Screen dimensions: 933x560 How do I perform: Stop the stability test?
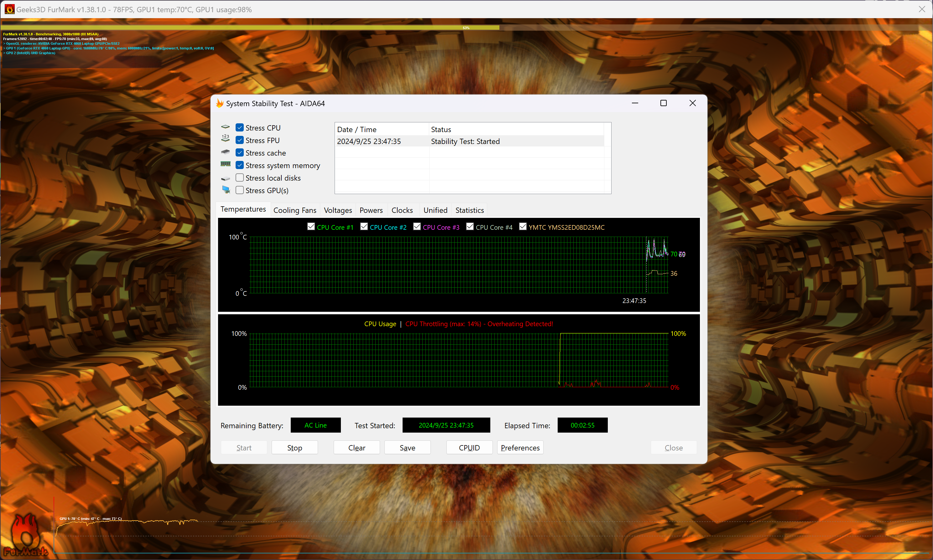point(294,448)
